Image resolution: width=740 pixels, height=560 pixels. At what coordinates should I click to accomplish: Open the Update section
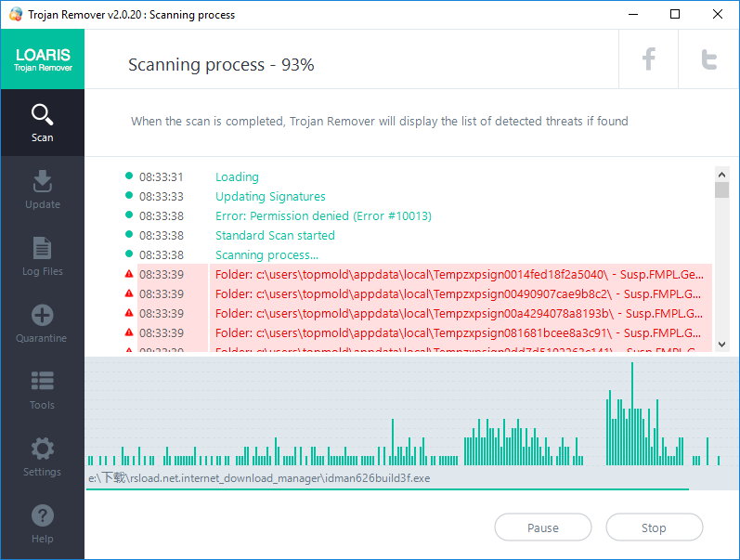(x=43, y=189)
